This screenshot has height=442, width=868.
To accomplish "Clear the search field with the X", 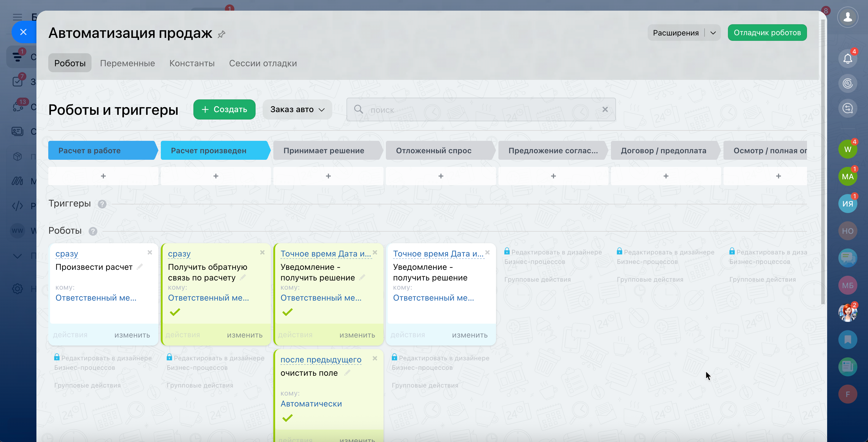I will [x=605, y=109].
